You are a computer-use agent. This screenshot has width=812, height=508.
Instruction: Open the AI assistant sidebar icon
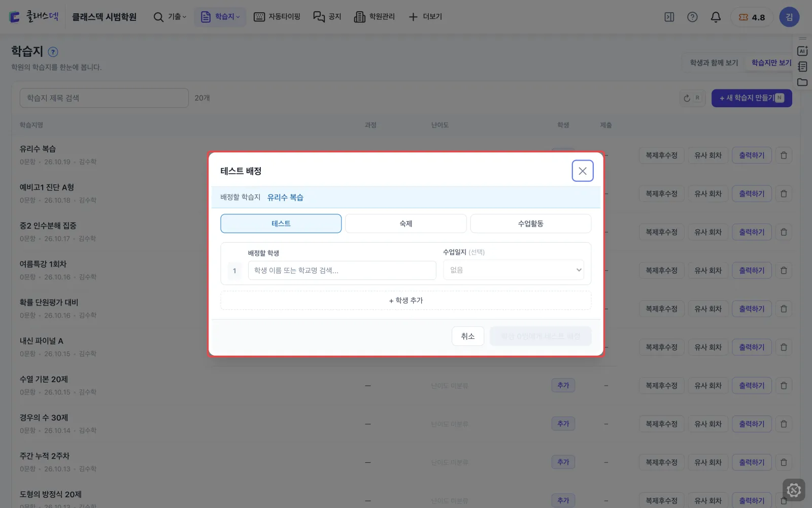coord(802,51)
